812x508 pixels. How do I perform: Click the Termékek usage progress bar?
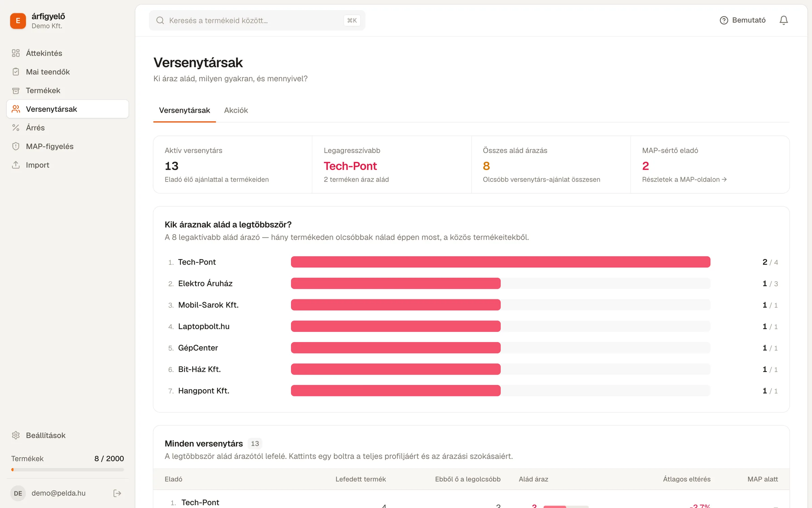[x=68, y=470]
